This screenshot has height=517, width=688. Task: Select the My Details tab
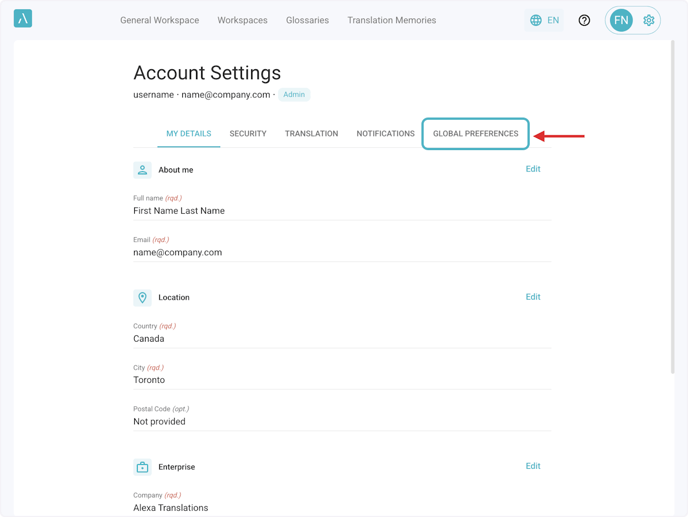pyautogui.click(x=188, y=134)
